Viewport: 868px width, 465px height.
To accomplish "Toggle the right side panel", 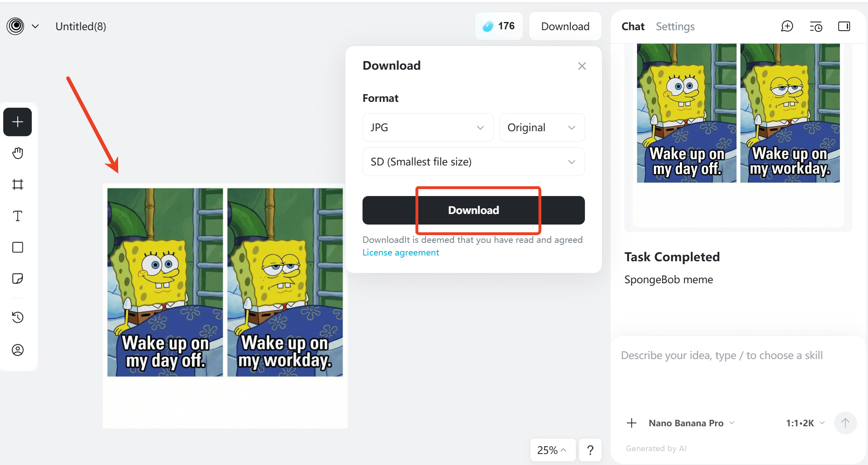I will tap(844, 26).
